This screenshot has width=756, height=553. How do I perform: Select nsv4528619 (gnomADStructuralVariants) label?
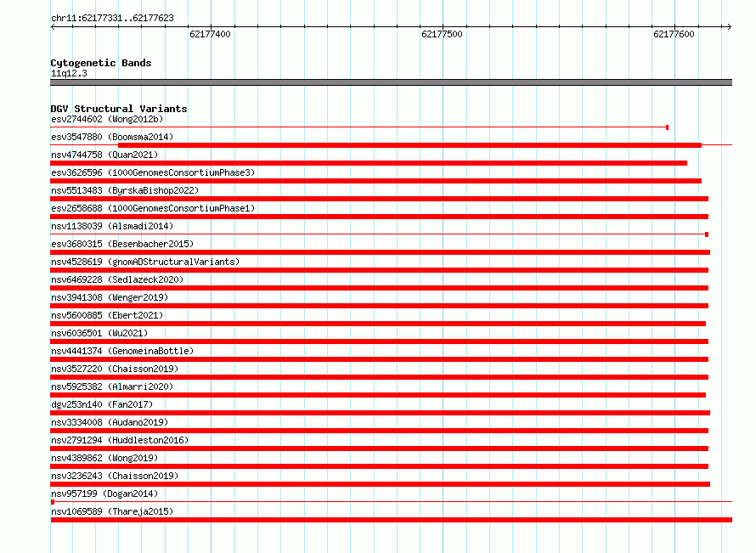click(x=145, y=262)
